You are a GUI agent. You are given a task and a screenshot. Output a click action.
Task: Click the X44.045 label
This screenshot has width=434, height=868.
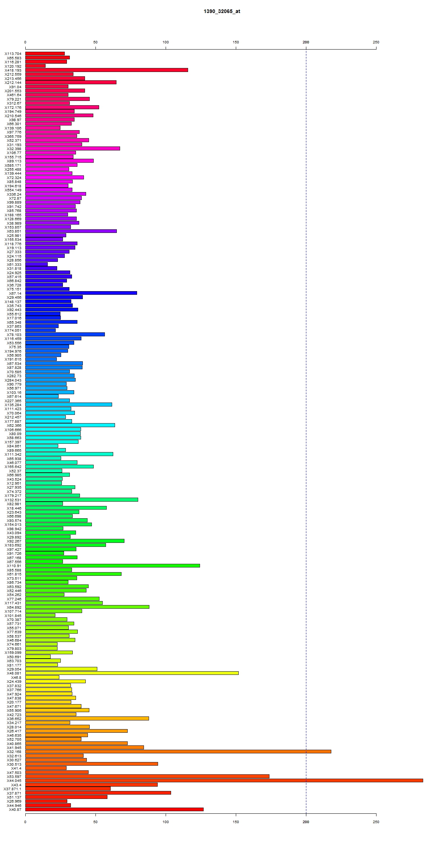tap(14, 781)
